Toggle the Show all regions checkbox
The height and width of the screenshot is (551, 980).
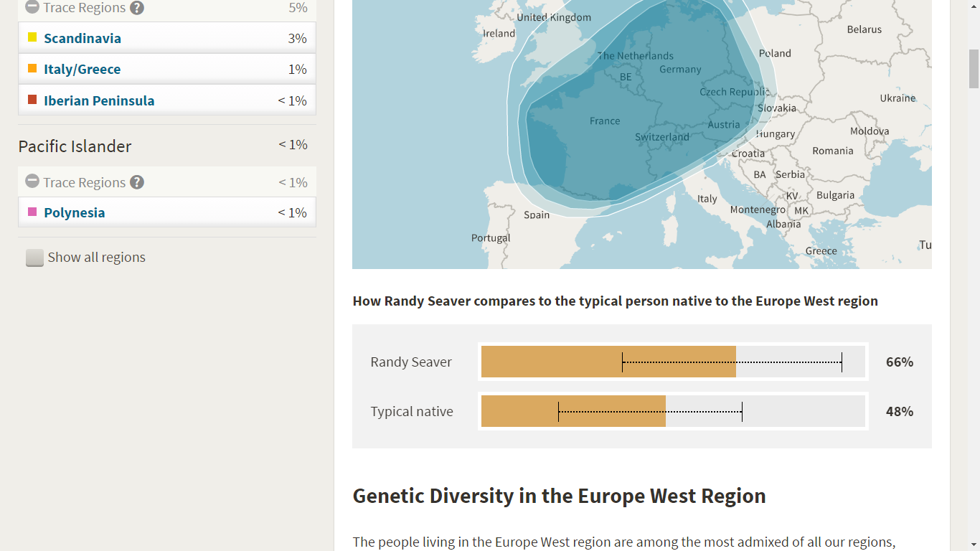pyautogui.click(x=34, y=257)
